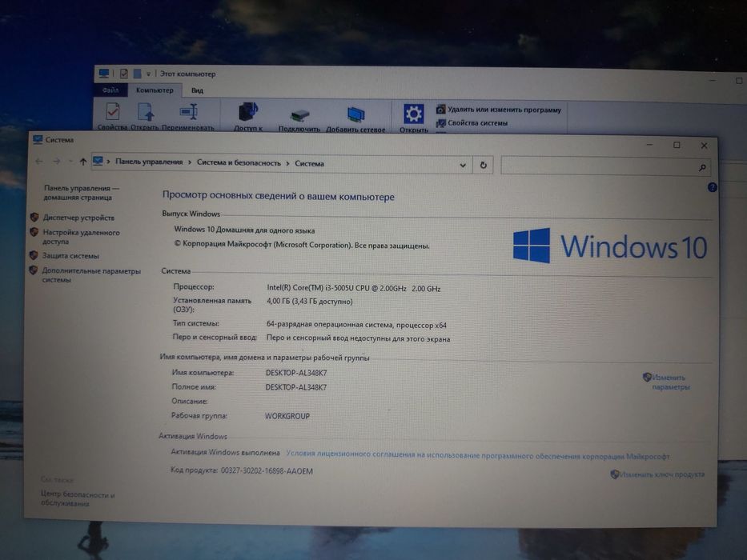Refresh the Система window

pos(483,166)
